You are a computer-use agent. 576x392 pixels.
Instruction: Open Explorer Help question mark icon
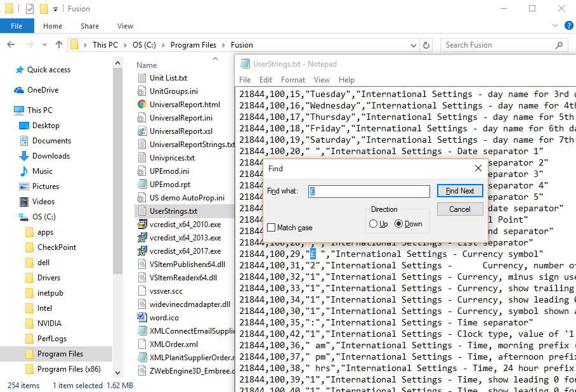(x=568, y=26)
